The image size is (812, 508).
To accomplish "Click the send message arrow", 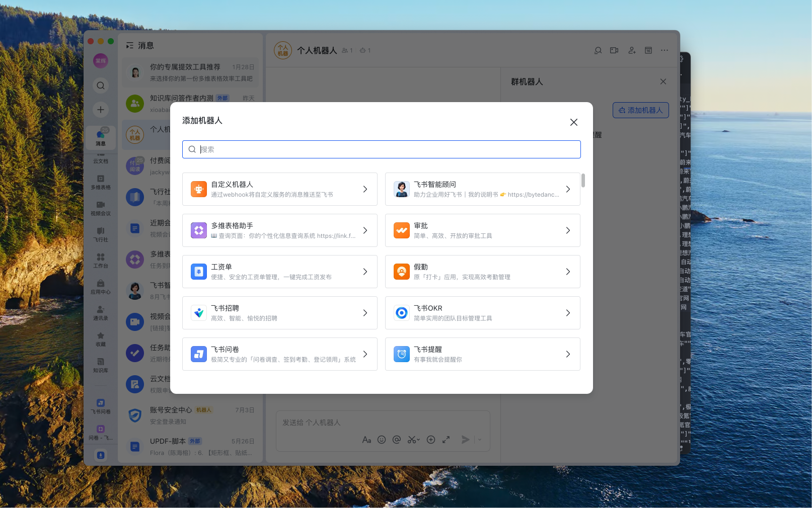I will pos(466,440).
